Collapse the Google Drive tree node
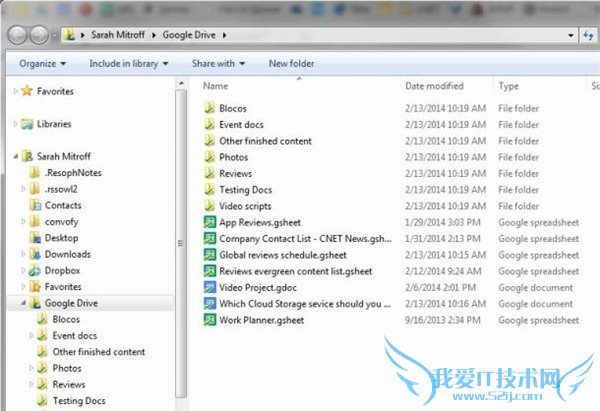Screen dimensions: 600x411 (23, 303)
